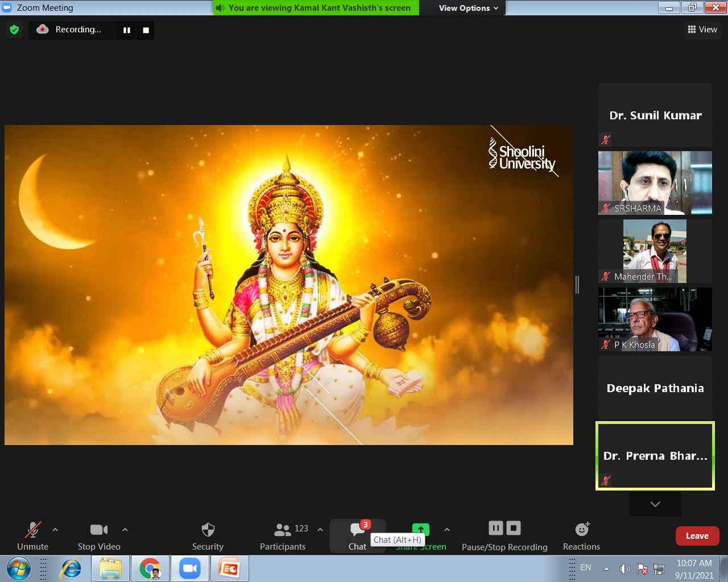728x582 pixels.
Task: Stop recording using top-left stop icon
Action: (146, 30)
